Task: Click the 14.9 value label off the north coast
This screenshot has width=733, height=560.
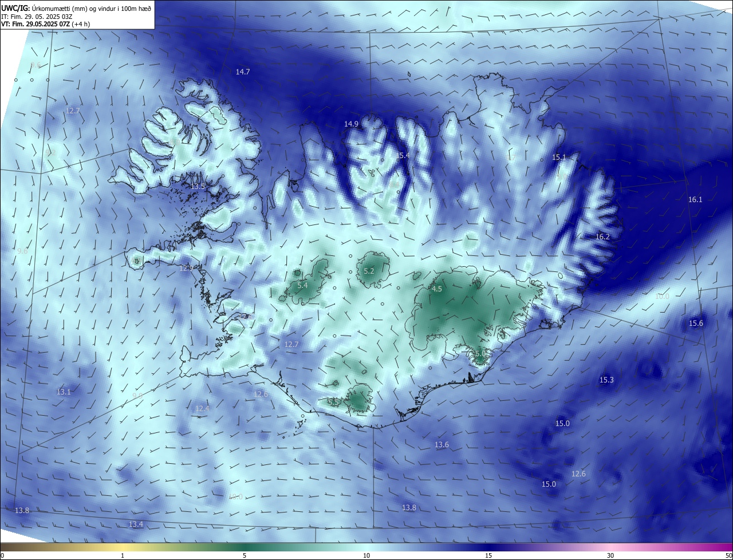Action: (x=351, y=124)
